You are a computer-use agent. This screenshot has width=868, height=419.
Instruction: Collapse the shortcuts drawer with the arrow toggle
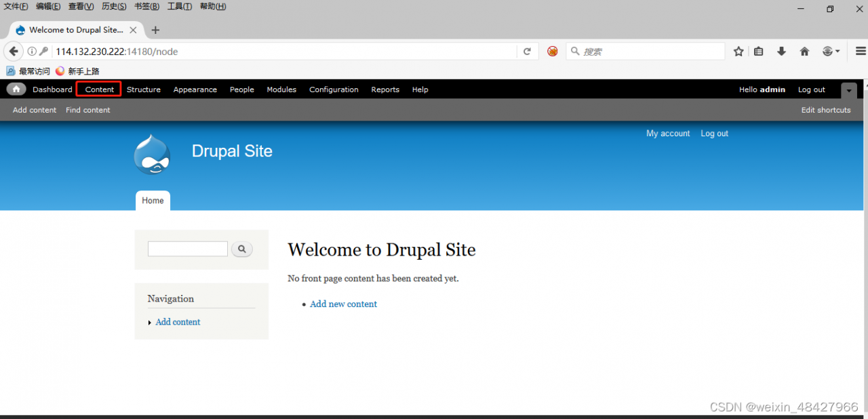coord(849,90)
